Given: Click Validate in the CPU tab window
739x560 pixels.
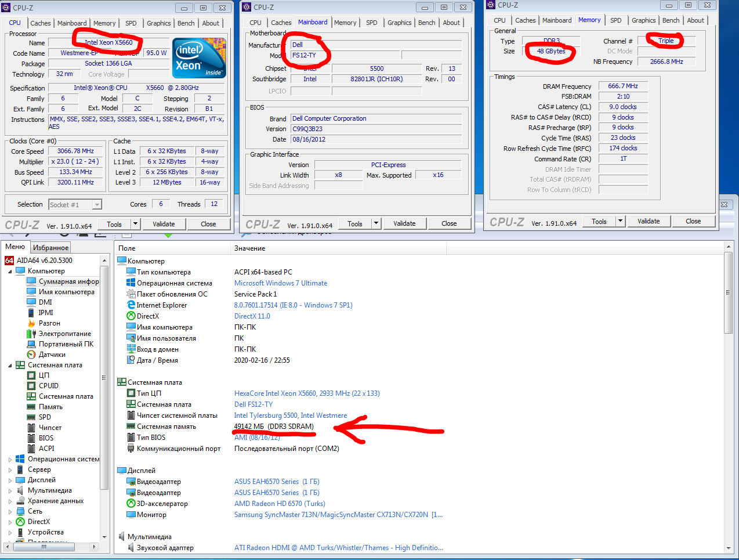Looking at the screenshot, I should [164, 224].
